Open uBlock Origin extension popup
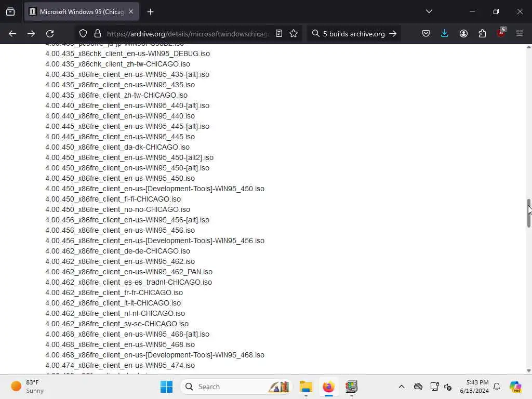This screenshot has height=399, width=532. click(501, 33)
